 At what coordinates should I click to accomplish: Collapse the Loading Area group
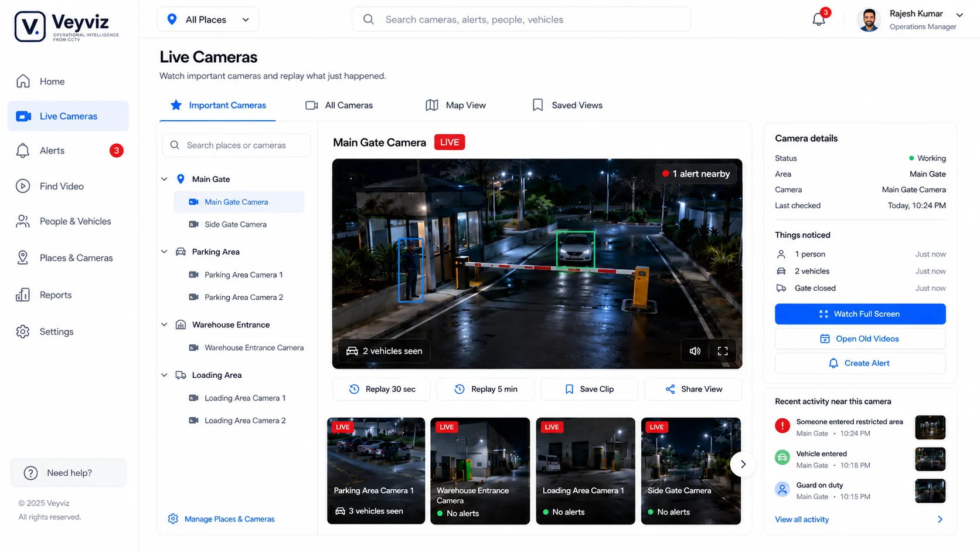(x=165, y=375)
